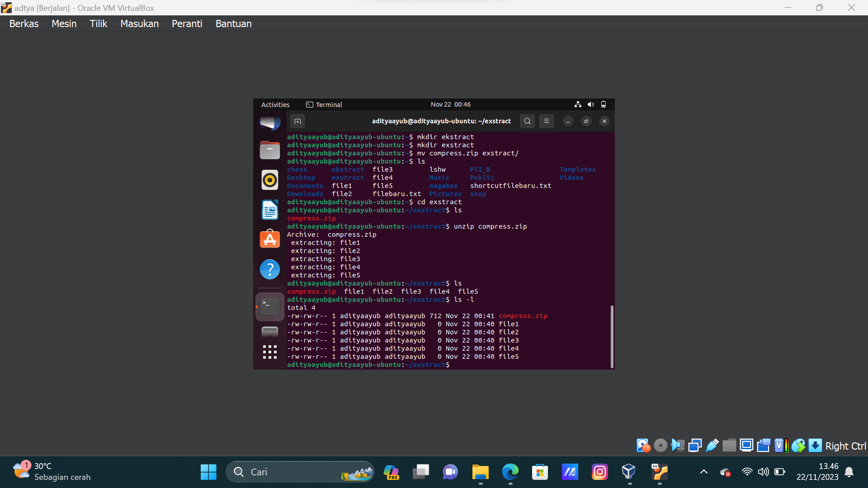This screenshot has height=488, width=868.
Task: Open Ubuntu Software store in the dock
Action: 270,239
